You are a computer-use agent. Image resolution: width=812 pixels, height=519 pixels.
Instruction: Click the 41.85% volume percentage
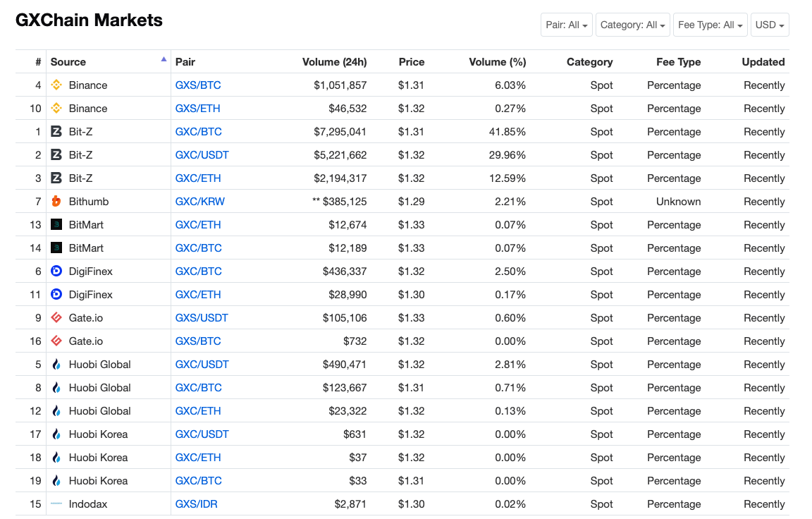point(508,132)
